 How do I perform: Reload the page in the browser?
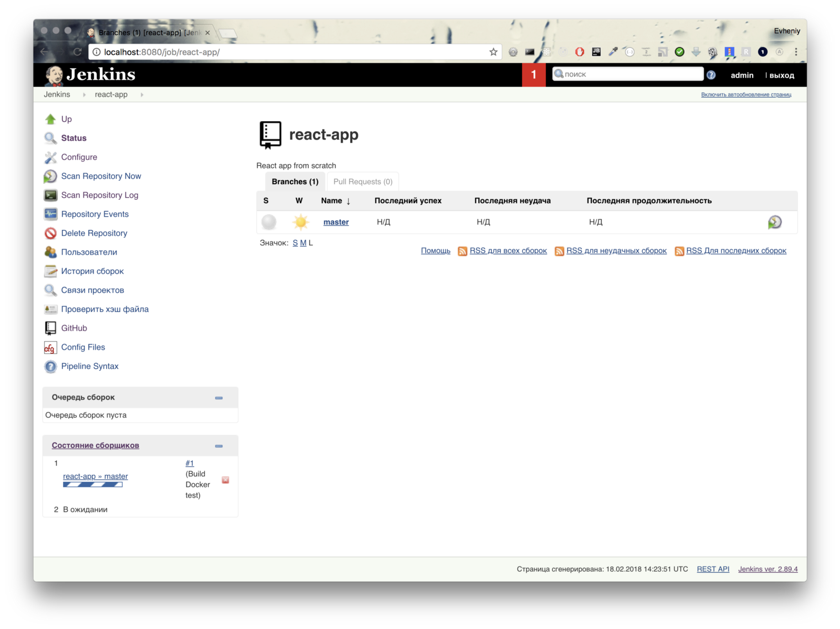point(77,52)
